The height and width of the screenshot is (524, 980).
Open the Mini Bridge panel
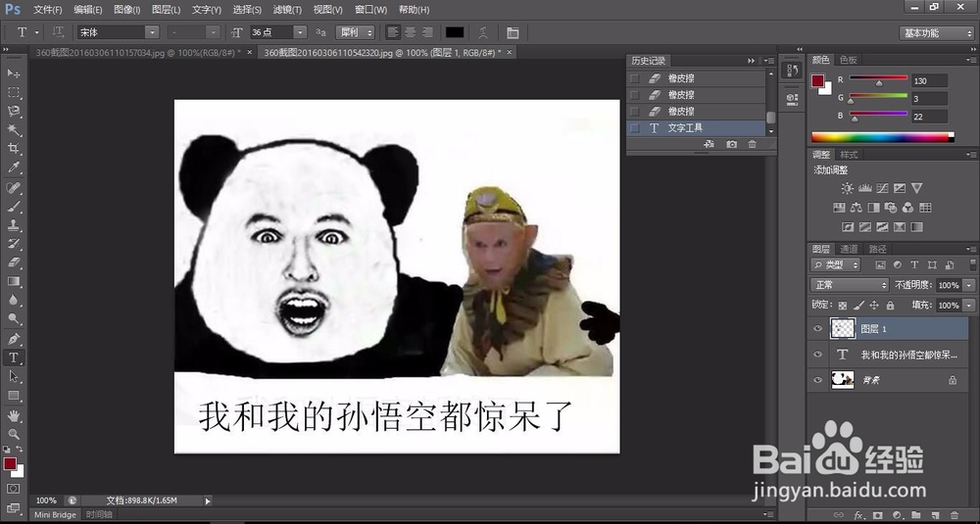tap(55, 514)
